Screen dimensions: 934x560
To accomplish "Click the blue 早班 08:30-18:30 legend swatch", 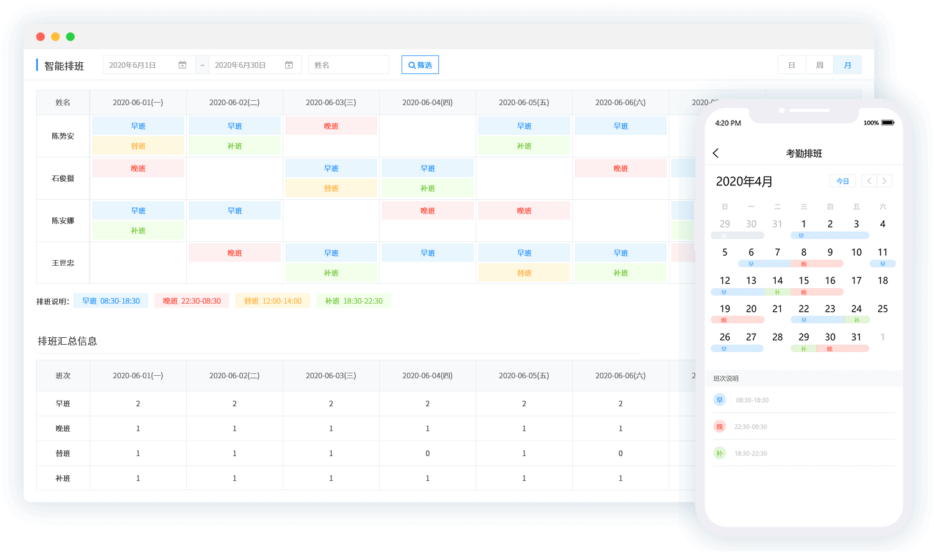I will pyautogui.click(x=111, y=301).
